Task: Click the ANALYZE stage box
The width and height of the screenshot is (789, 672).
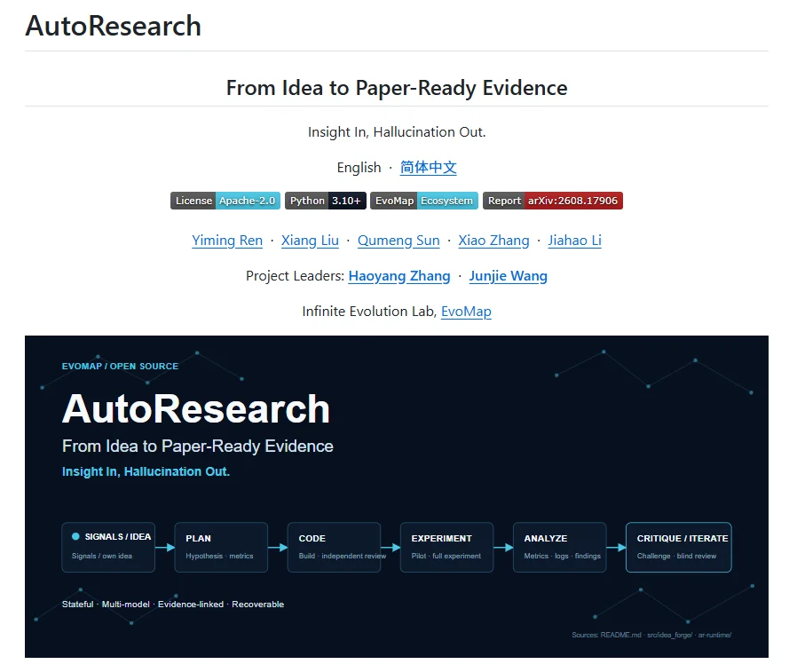Action: click(x=559, y=547)
